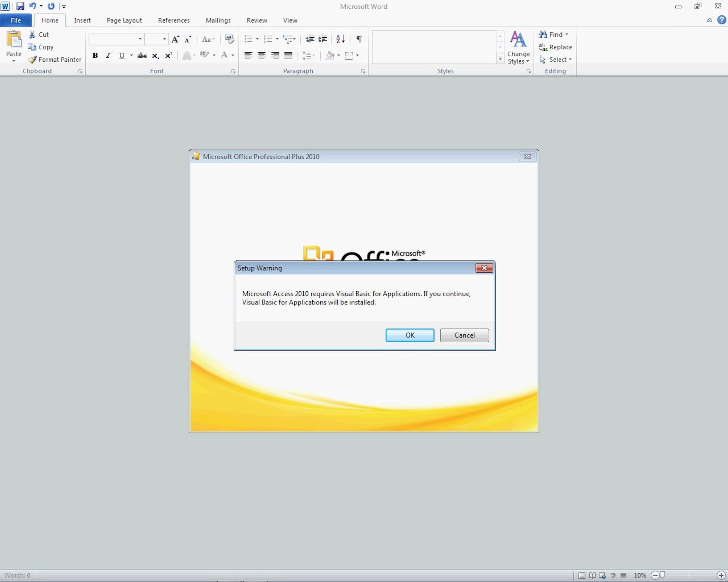Open the Change Case dropdown
728x582 pixels.
pos(208,39)
